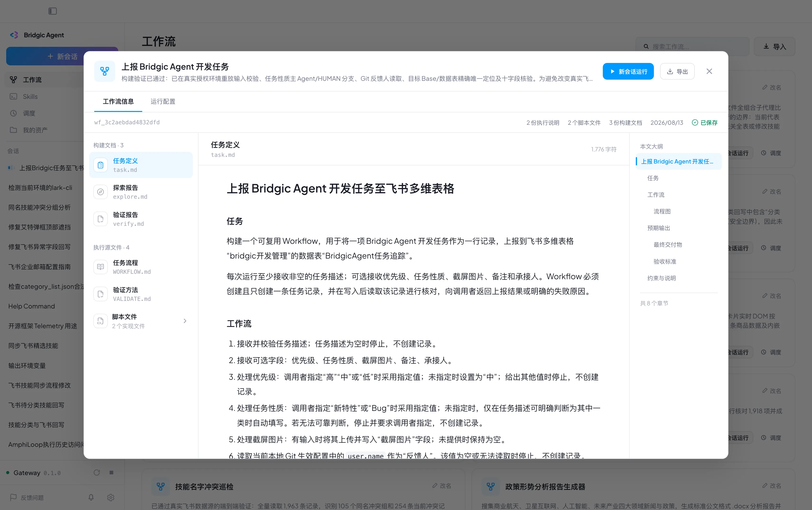Click the Bridgic Agent logo icon
The image size is (812, 510).
[x=14, y=35]
